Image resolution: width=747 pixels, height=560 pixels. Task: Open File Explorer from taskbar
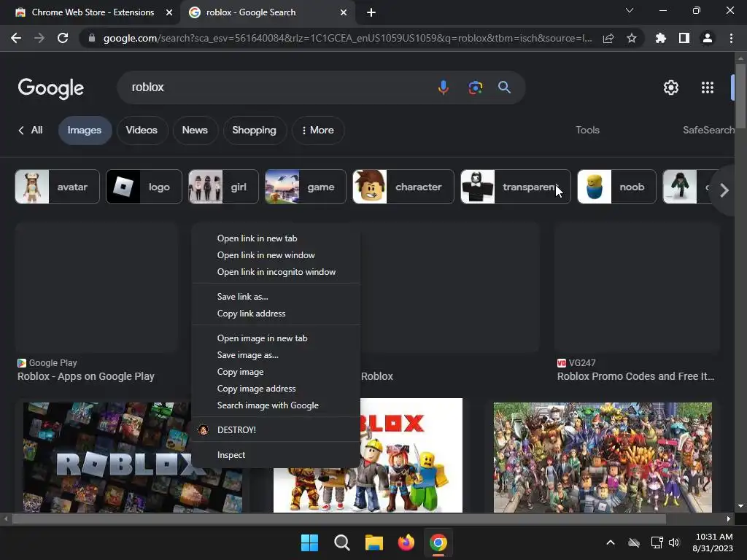(x=374, y=542)
